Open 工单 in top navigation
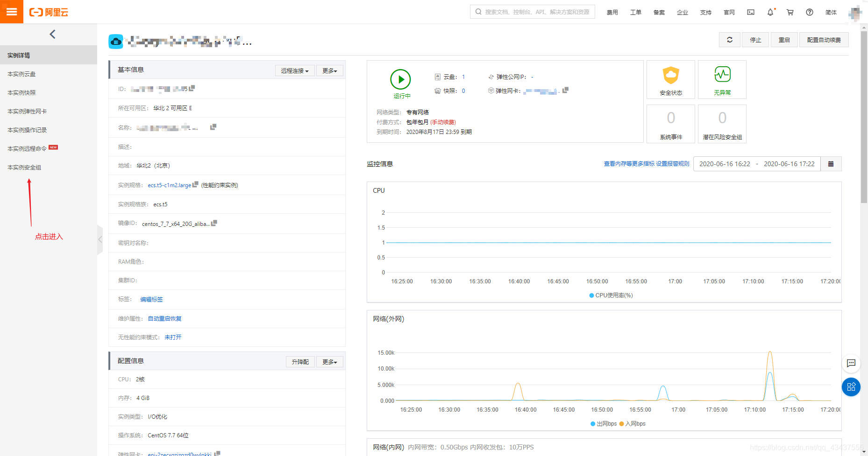 click(635, 13)
